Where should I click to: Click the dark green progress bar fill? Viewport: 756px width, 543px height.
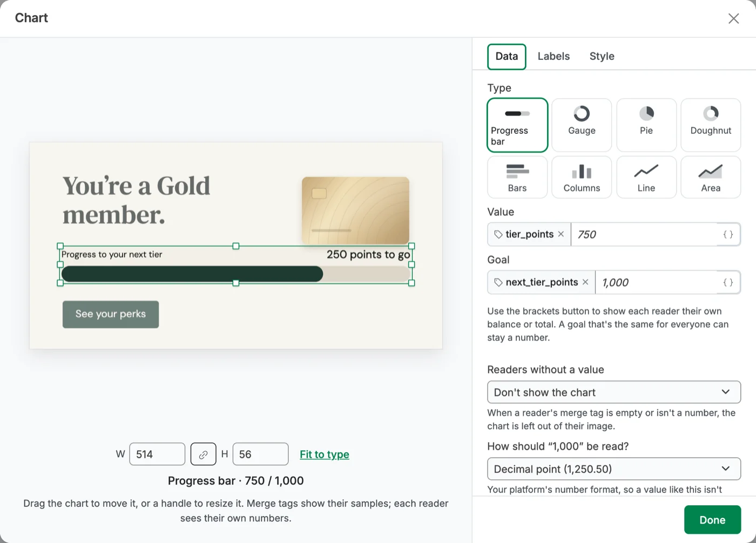pyautogui.click(x=192, y=274)
